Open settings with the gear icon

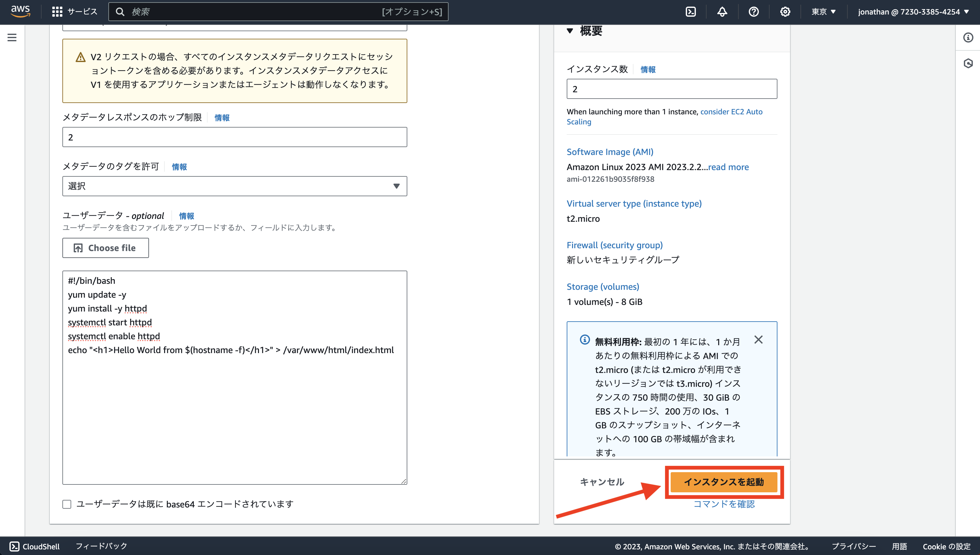coord(785,11)
